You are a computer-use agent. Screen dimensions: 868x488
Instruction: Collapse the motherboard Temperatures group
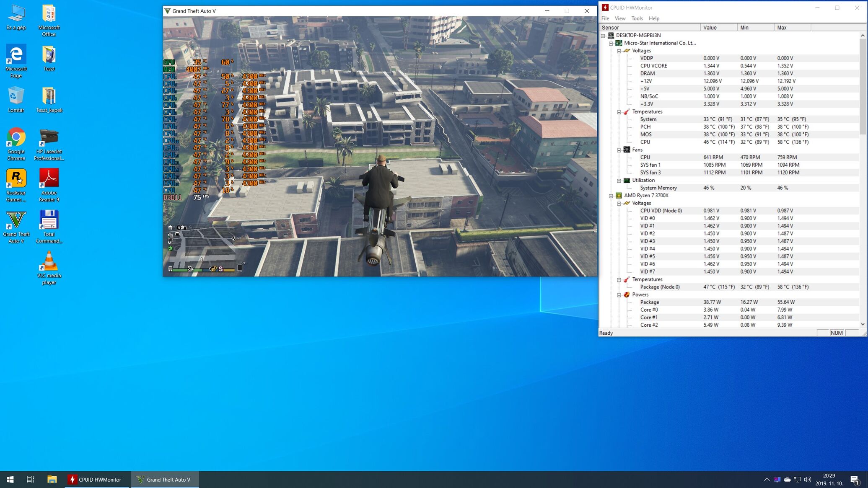619,112
